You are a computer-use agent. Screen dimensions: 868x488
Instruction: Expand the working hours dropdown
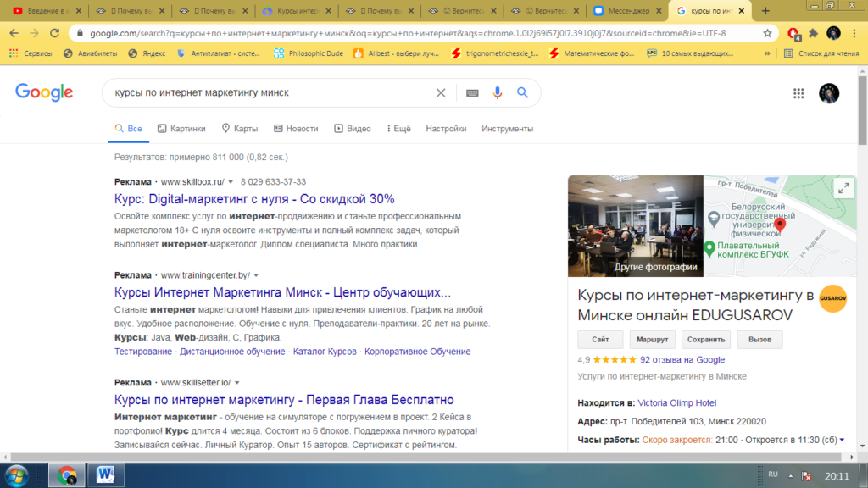pyautogui.click(x=842, y=440)
